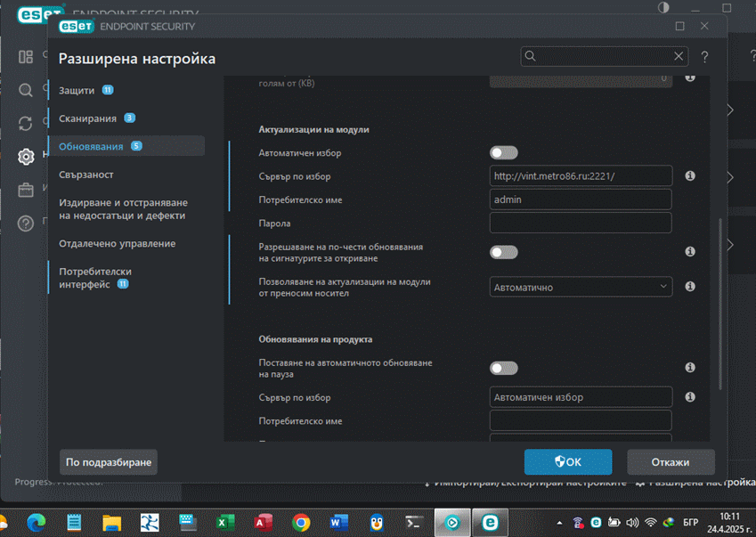Toggle more frequent detection signature updates
Screen dimensions: 756x537
[x=504, y=252]
